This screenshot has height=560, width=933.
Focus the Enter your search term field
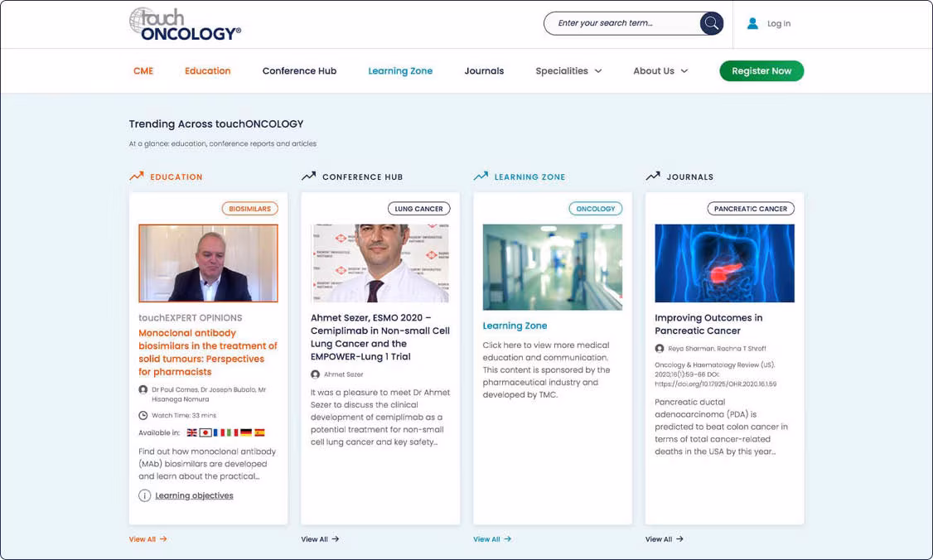click(x=621, y=23)
